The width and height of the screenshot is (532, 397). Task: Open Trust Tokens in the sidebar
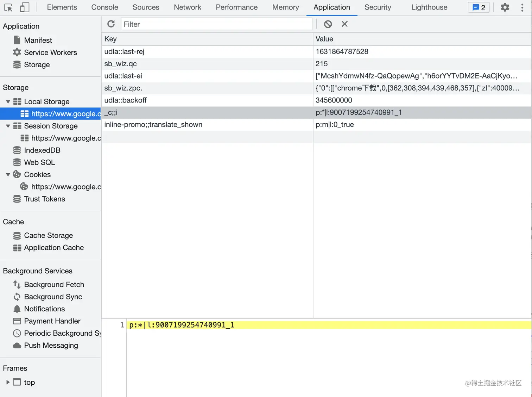click(x=44, y=199)
